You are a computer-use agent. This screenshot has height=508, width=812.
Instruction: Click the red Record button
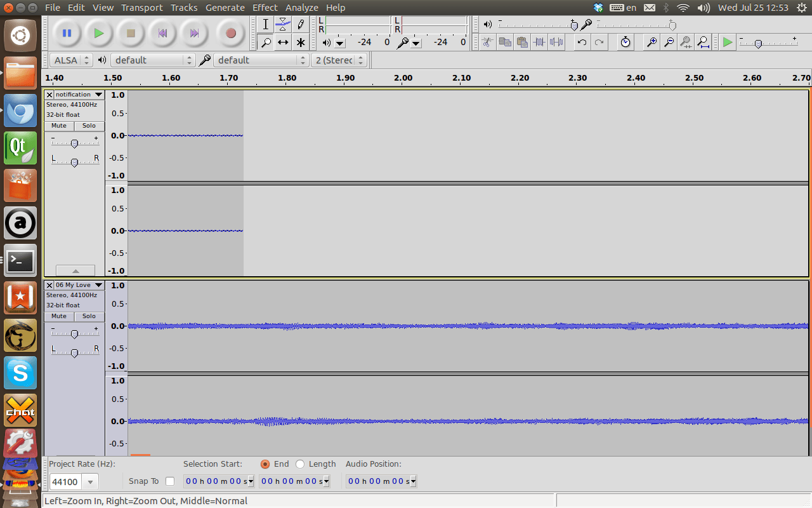click(x=231, y=33)
